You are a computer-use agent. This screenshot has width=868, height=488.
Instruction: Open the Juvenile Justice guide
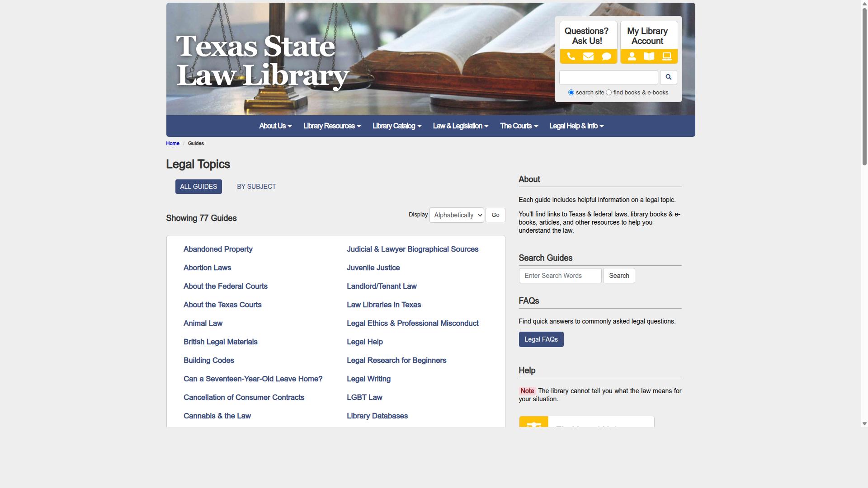pyautogui.click(x=373, y=268)
